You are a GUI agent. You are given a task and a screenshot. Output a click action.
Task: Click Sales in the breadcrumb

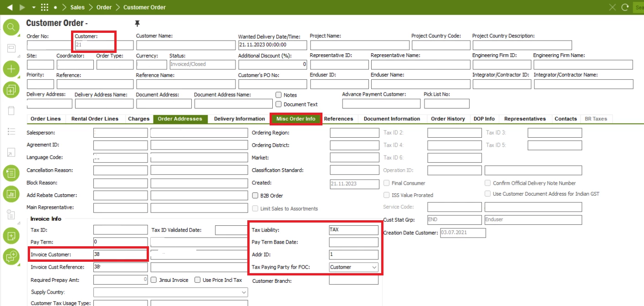click(77, 7)
